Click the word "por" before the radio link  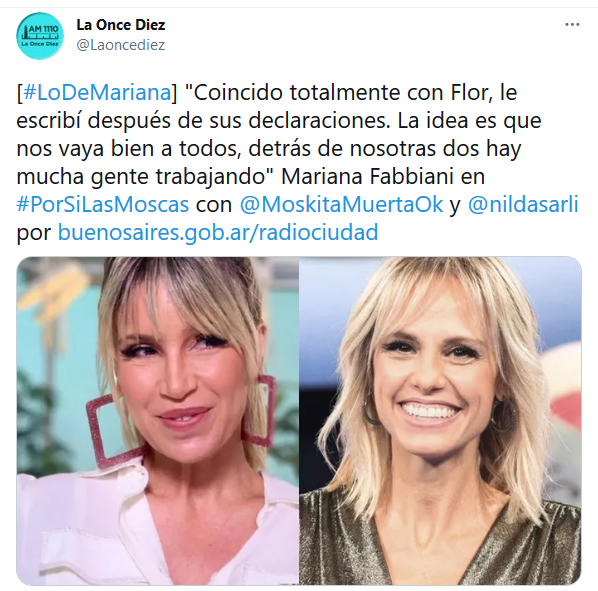34,233
